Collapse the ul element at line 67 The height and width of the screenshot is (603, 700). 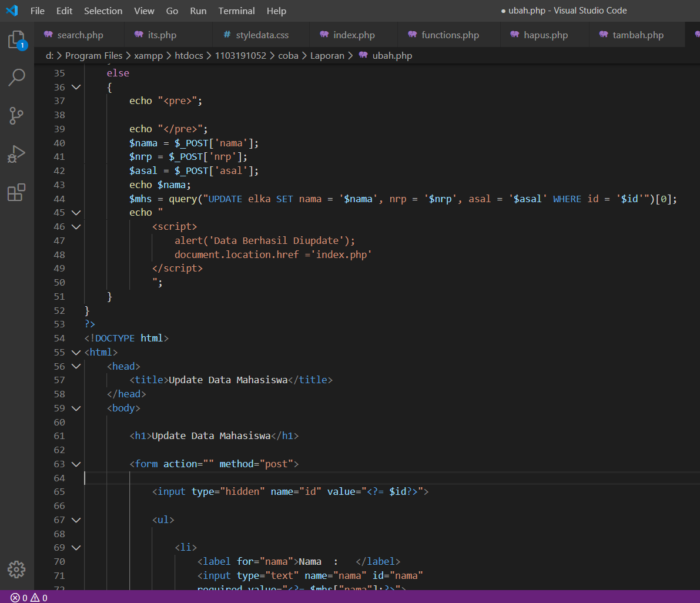pos(76,520)
